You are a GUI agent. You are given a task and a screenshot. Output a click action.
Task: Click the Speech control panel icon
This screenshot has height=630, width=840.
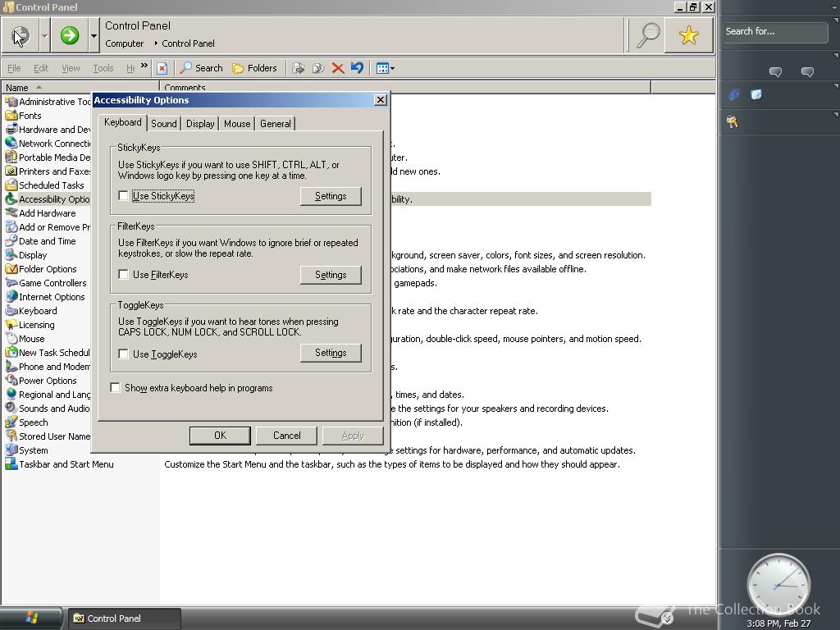[x=11, y=422]
